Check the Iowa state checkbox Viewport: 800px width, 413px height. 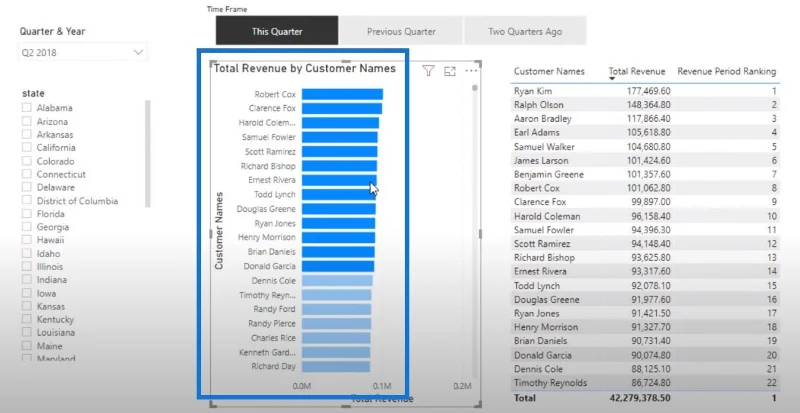[27, 294]
